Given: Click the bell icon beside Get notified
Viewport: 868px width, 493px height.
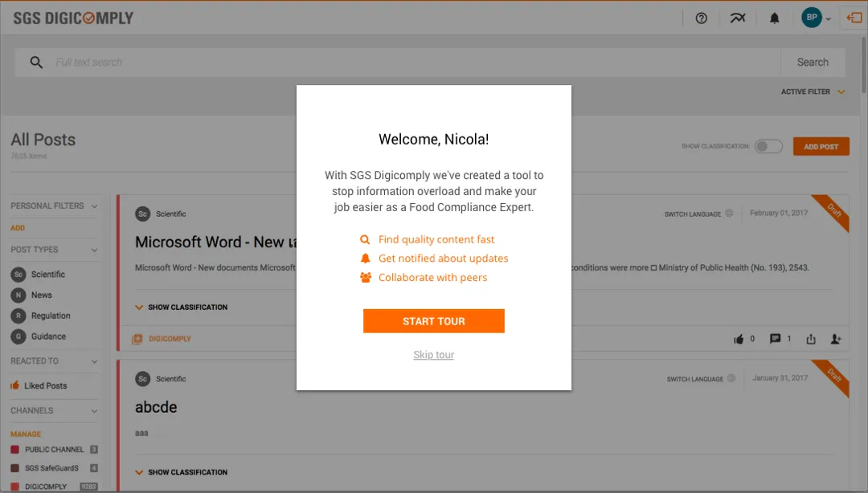Looking at the screenshot, I should click(x=366, y=259).
